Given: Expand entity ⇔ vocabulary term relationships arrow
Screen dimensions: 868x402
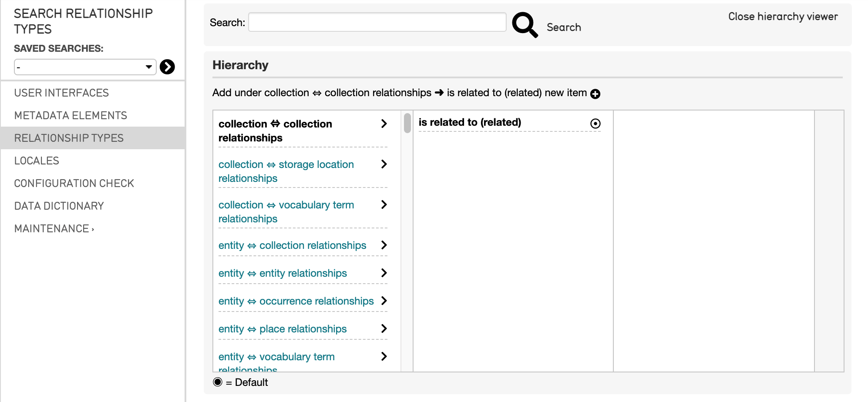Looking at the screenshot, I should coord(384,357).
